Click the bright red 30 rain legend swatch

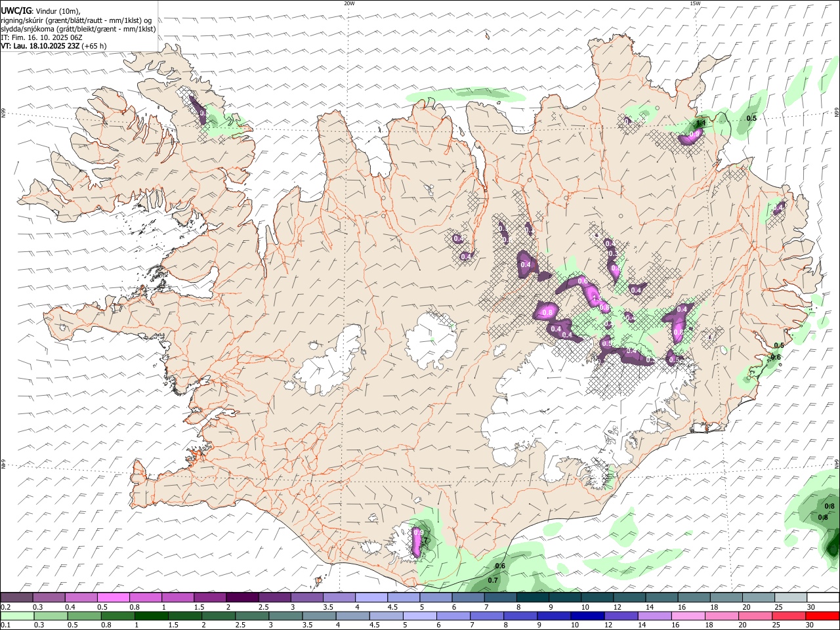(823, 616)
